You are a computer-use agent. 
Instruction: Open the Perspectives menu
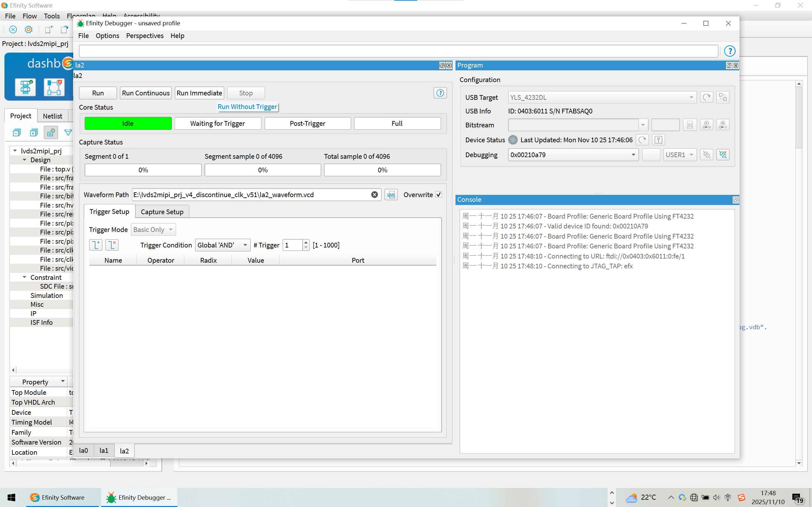click(145, 35)
